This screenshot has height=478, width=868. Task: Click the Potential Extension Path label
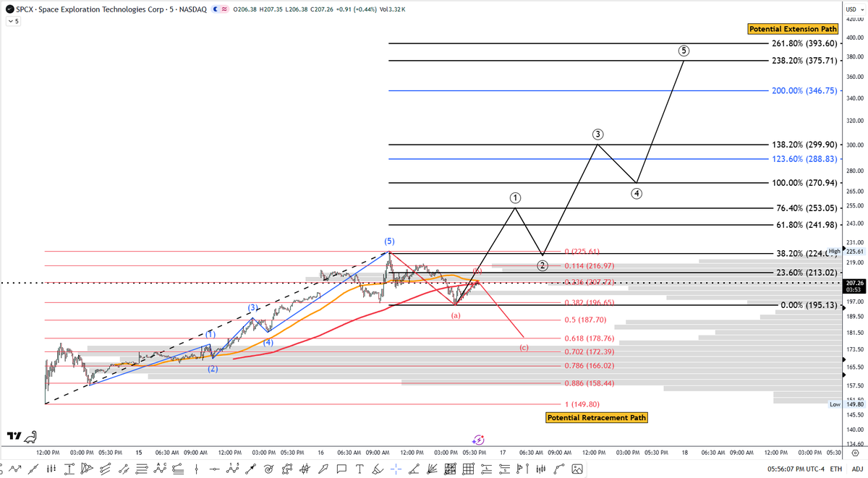point(792,30)
